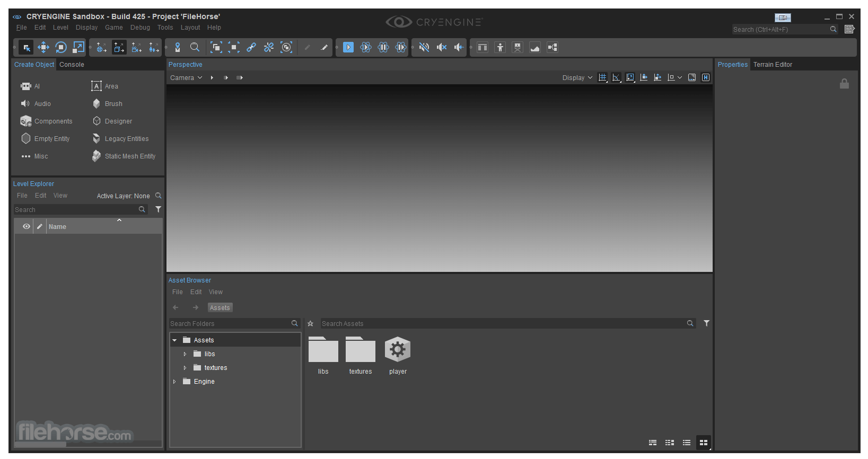The height and width of the screenshot is (459, 868).
Task: Open the Asset Browser filter funnel
Action: click(x=706, y=323)
